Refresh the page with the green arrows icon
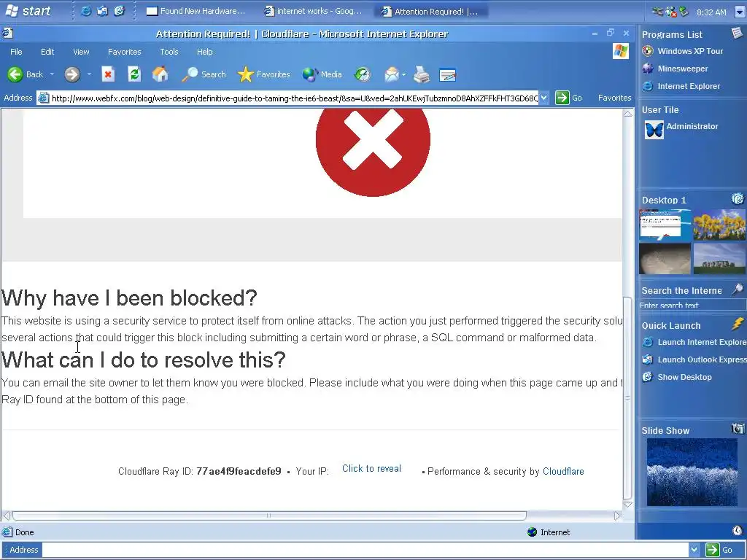This screenshot has width=747, height=560. (x=134, y=74)
